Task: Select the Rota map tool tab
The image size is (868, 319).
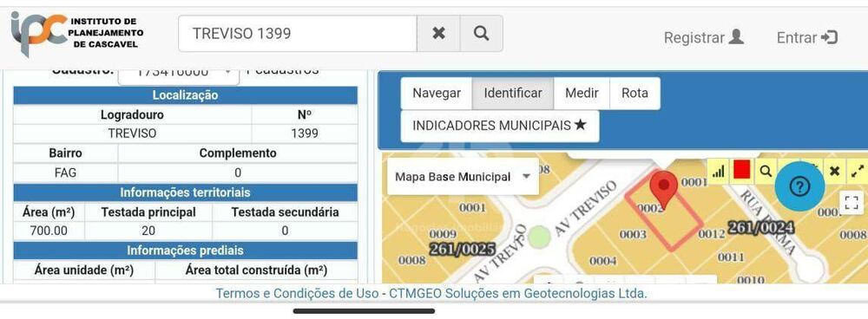Action: pyautogui.click(x=635, y=93)
